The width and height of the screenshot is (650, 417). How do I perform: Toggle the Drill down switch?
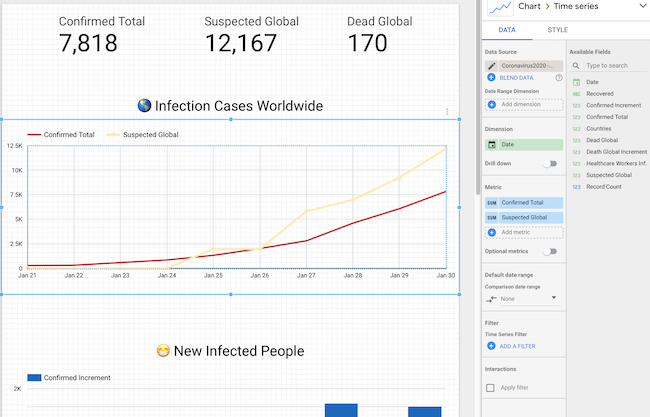(x=550, y=163)
